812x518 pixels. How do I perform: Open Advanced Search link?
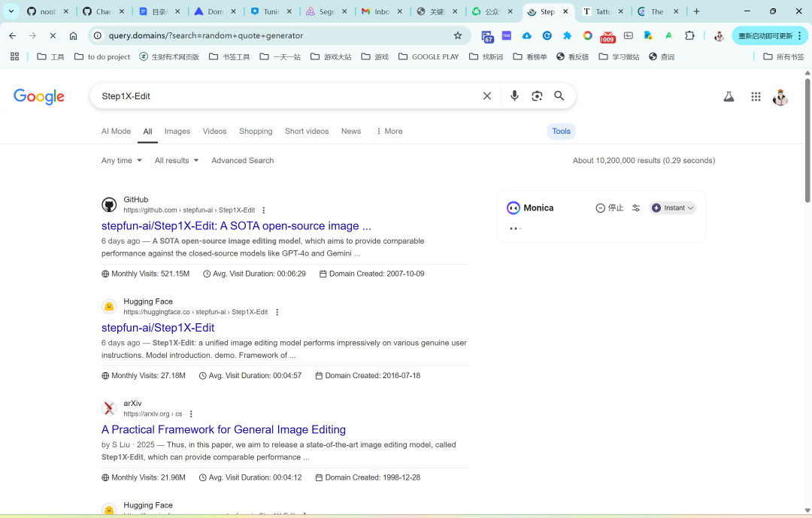click(x=242, y=161)
